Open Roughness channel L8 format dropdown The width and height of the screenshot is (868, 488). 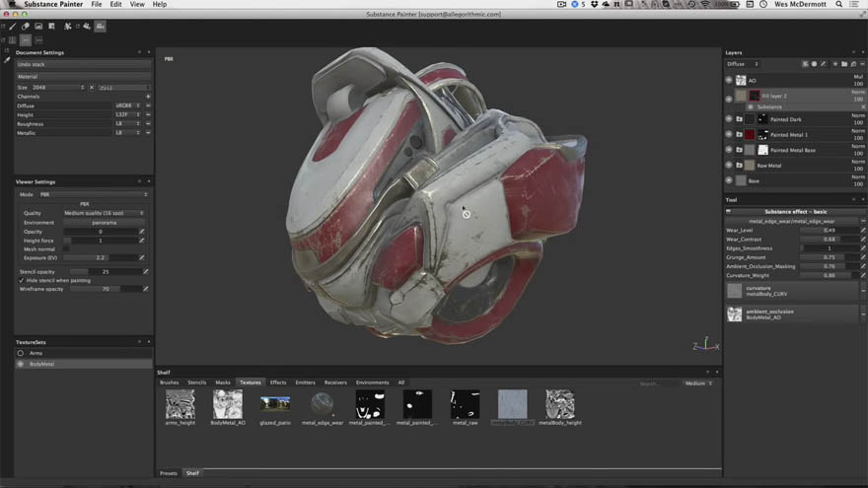tap(127, 124)
